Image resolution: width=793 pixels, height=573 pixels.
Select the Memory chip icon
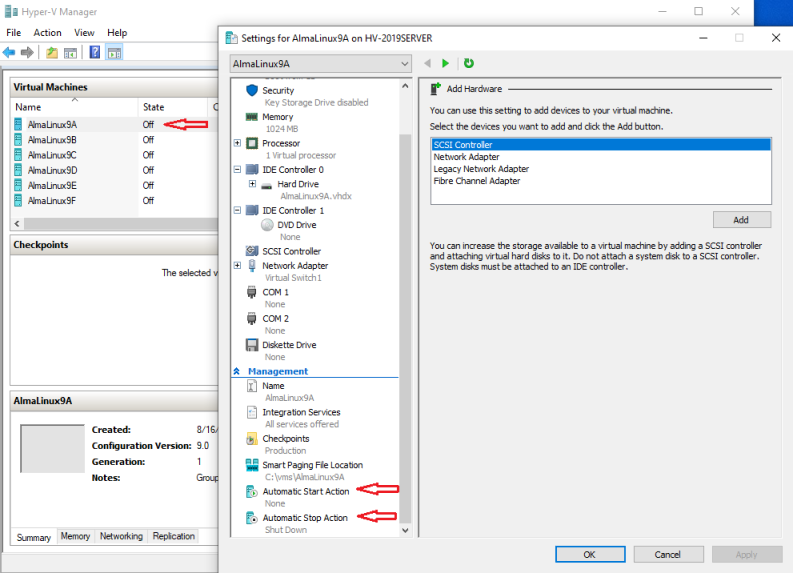pos(252,117)
